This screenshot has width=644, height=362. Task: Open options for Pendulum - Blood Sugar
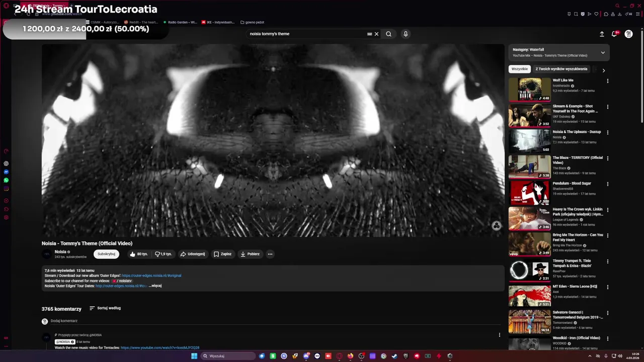click(607, 184)
